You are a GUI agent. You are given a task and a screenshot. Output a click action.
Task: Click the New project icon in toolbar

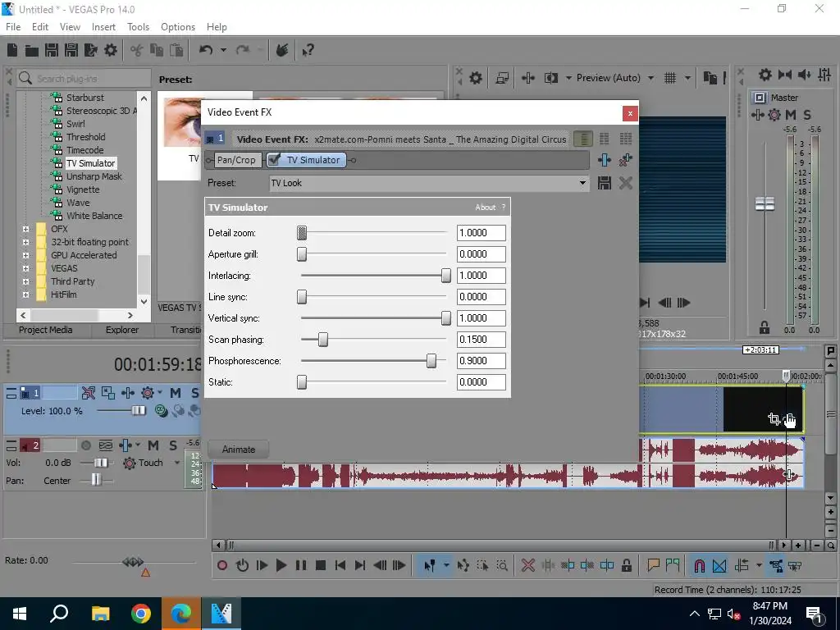pos(12,50)
